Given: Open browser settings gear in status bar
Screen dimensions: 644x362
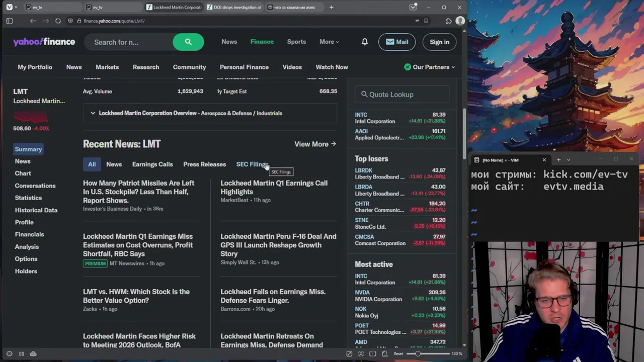Looking at the screenshot, I should coord(9,353).
